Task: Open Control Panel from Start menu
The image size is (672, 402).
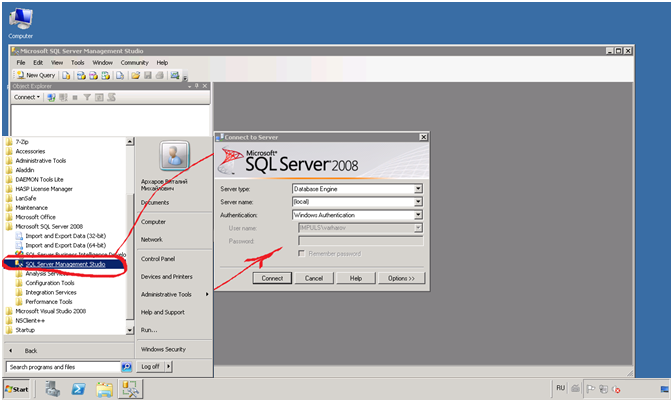Action: pos(158,259)
